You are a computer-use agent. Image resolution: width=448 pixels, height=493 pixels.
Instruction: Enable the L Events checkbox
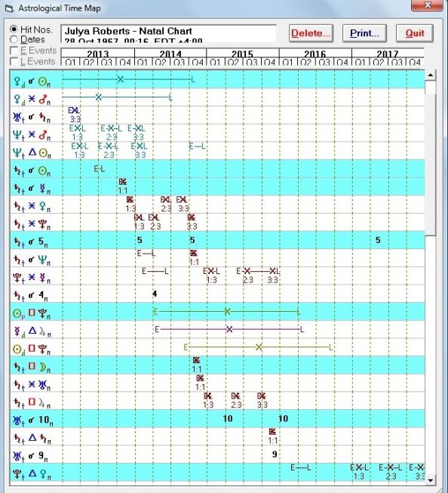[14, 61]
